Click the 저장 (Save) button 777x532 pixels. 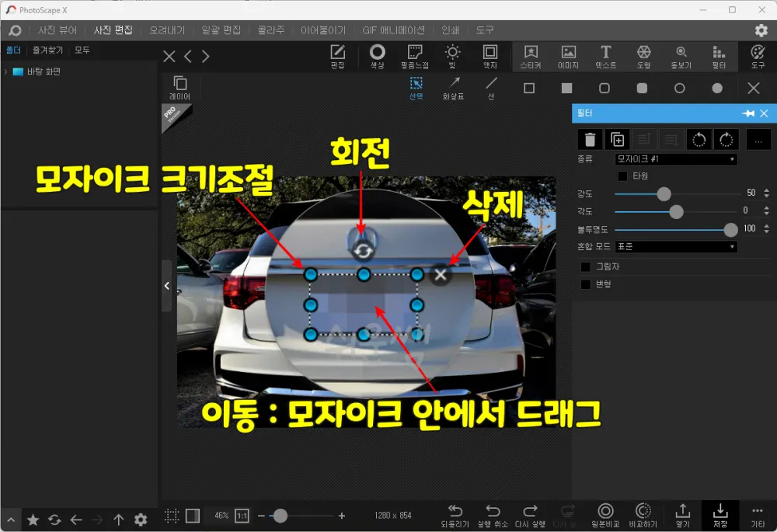719,515
